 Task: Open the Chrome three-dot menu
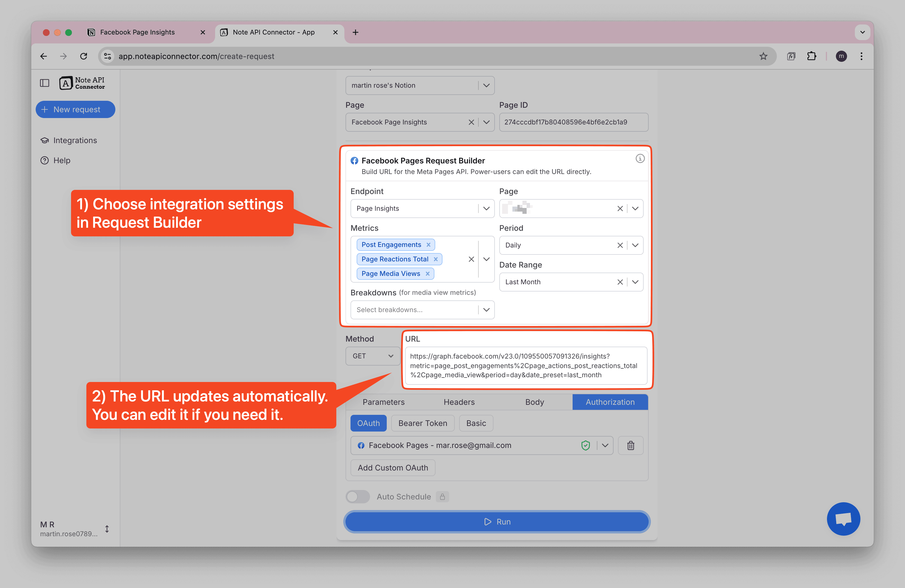point(861,56)
